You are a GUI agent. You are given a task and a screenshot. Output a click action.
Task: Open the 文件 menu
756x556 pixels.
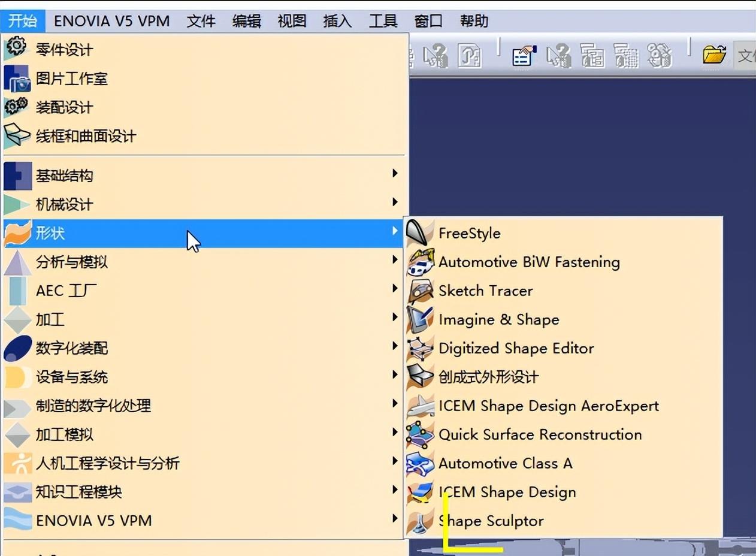coord(201,21)
